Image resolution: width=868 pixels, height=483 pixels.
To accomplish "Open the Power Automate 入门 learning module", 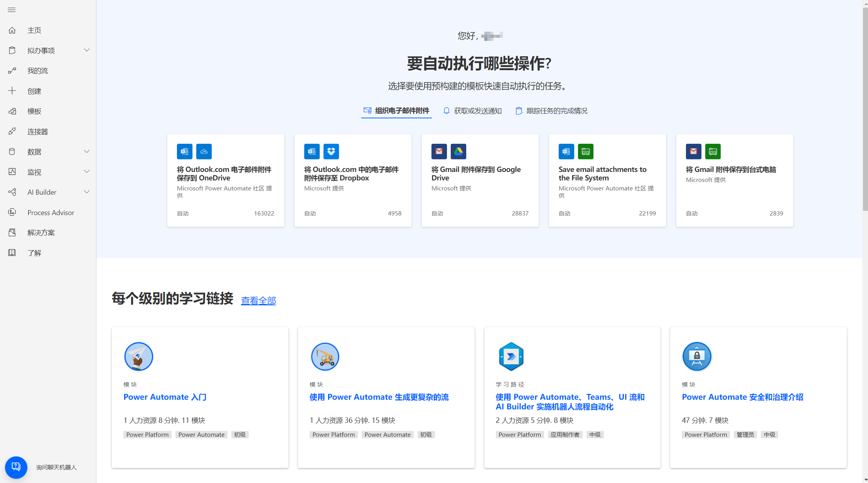I will 165,397.
